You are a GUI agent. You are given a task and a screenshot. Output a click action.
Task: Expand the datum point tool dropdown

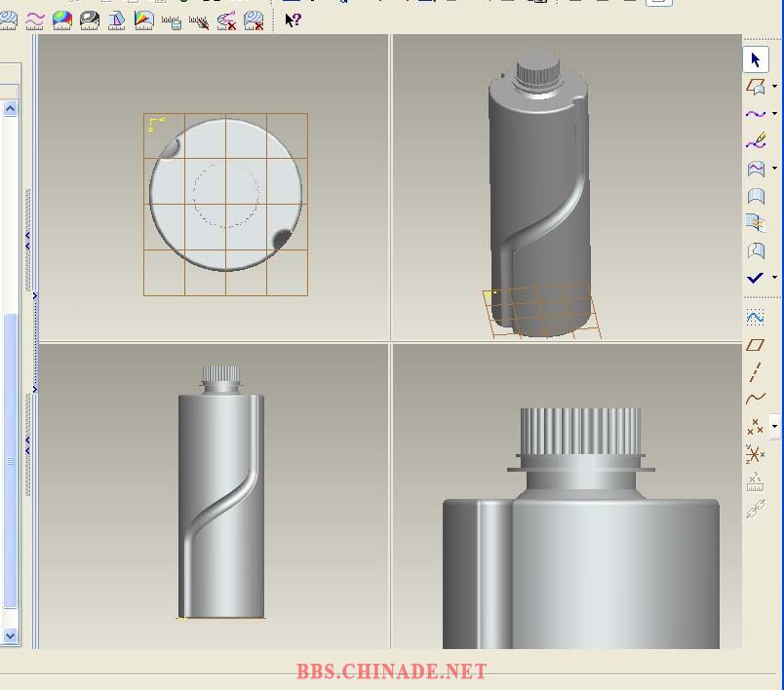(775, 427)
